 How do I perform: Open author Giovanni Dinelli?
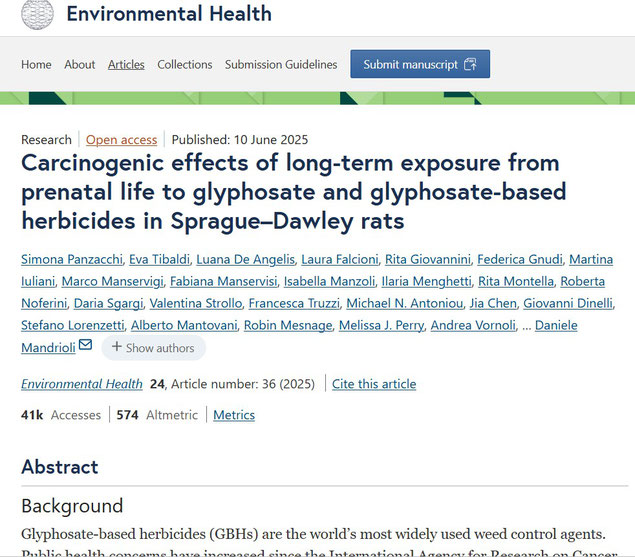(x=568, y=303)
